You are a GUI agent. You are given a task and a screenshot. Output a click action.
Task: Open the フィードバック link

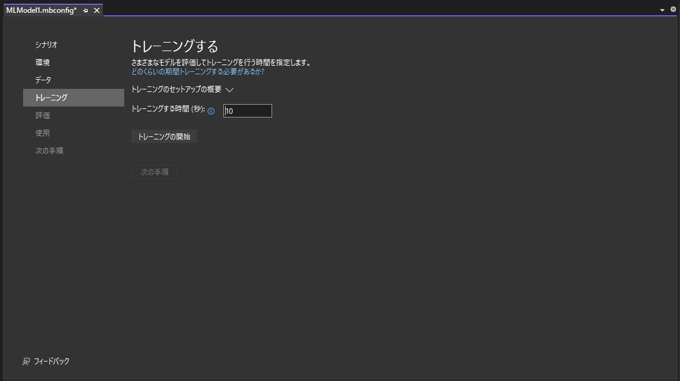tap(52, 361)
